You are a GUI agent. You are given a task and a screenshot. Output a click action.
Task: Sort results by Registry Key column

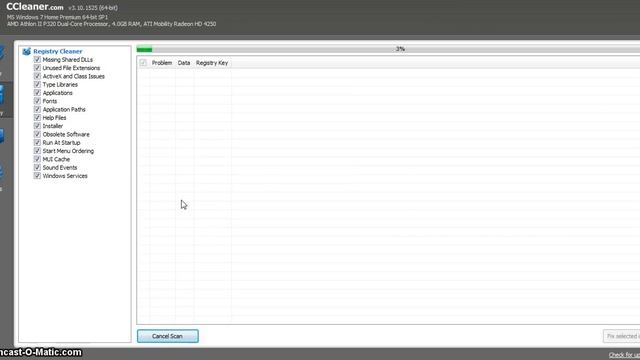tap(212, 63)
